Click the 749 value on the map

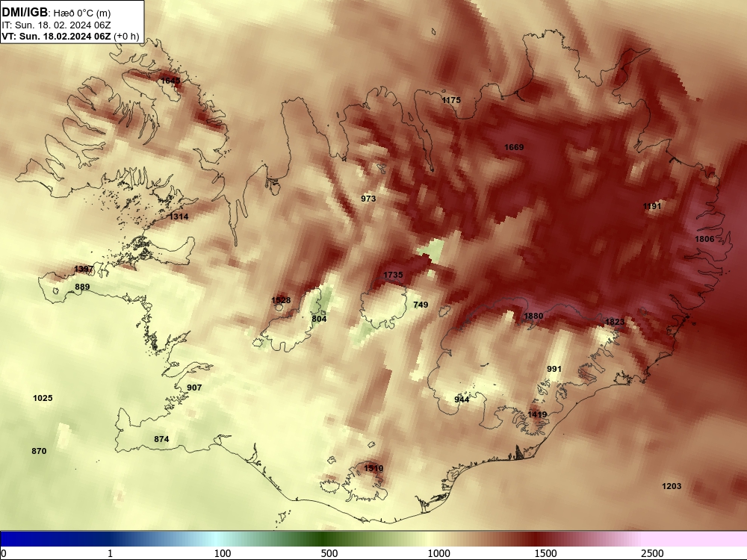coord(421,305)
